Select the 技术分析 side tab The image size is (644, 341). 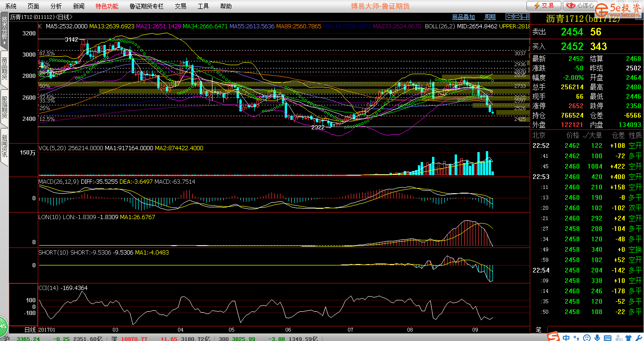tap(4, 31)
